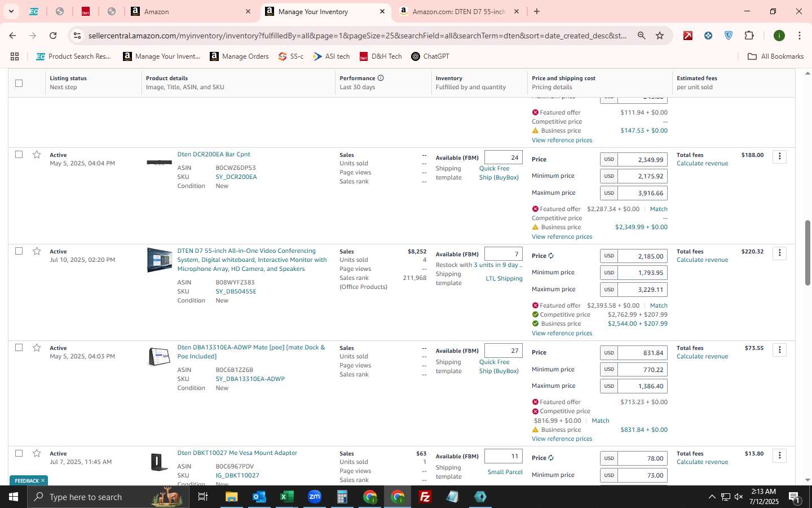This screenshot has height=508, width=812.
Task: Star the Dten DBKT10027 Vesa Mount listing
Action: coord(37,453)
